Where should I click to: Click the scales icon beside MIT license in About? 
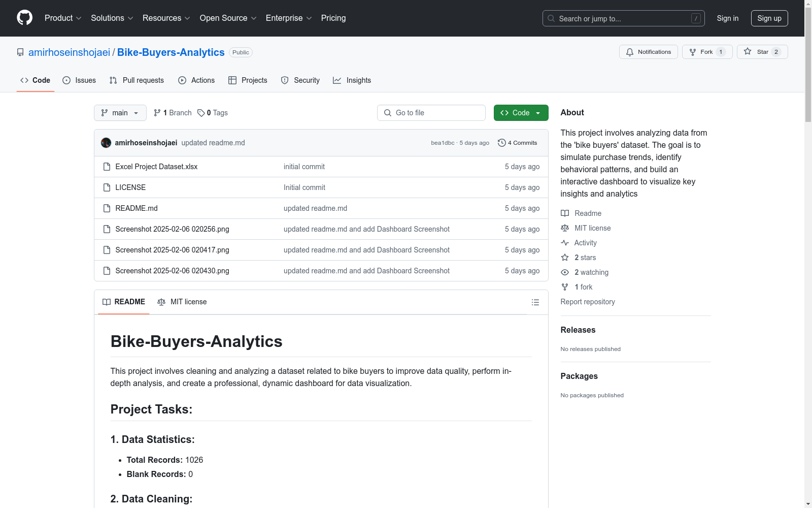tap(565, 228)
